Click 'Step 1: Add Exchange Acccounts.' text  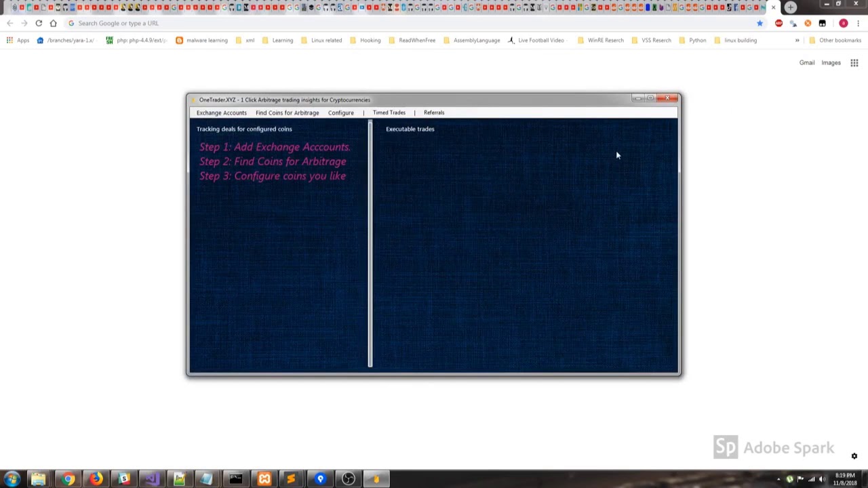(x=275, y=147)
